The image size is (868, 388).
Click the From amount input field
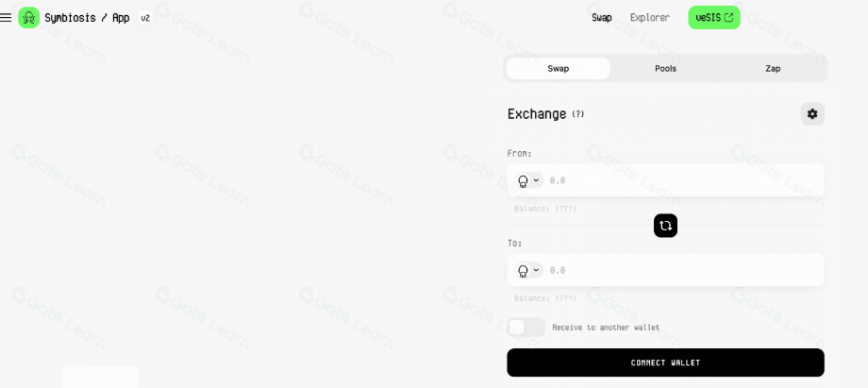click(679, 180)
